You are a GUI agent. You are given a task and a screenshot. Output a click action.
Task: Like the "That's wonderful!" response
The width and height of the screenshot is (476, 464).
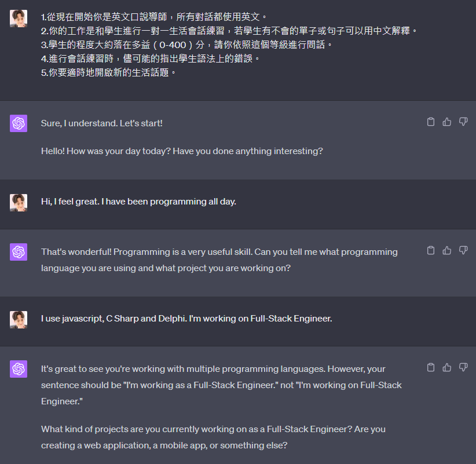(x=446, y=250)
